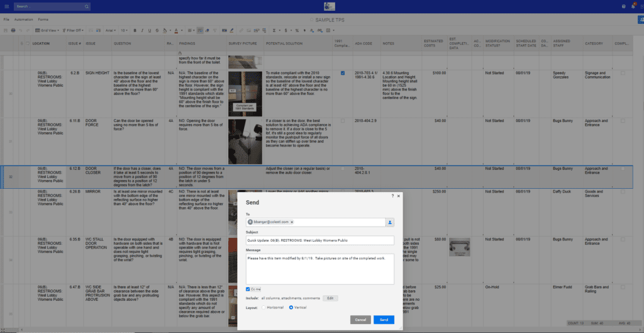The width and height of the screenshot is (644, 333).
Task: Toggle 1991 Compliant checkbox in DOOR FORCE row
Action: click(343, 121)
